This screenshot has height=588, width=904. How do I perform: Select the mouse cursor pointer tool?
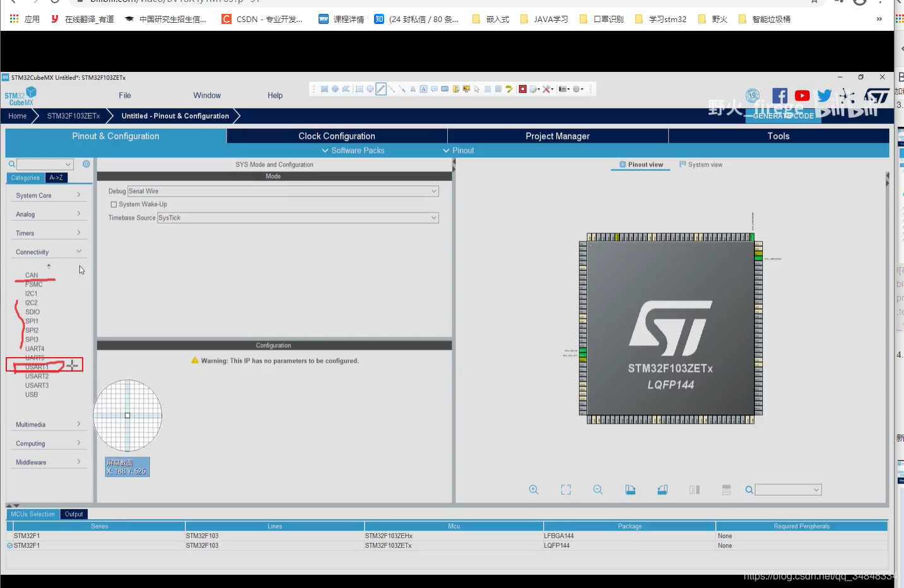(477, 89)
